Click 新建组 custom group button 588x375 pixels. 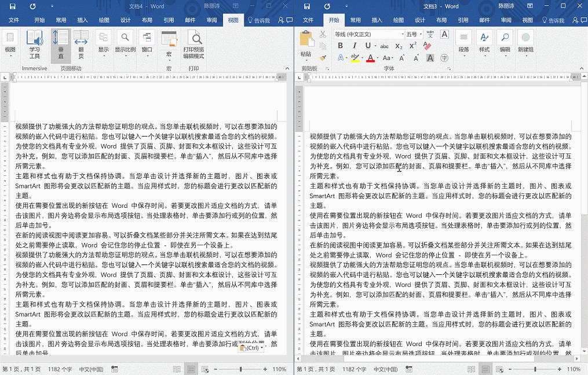[526, 44]
